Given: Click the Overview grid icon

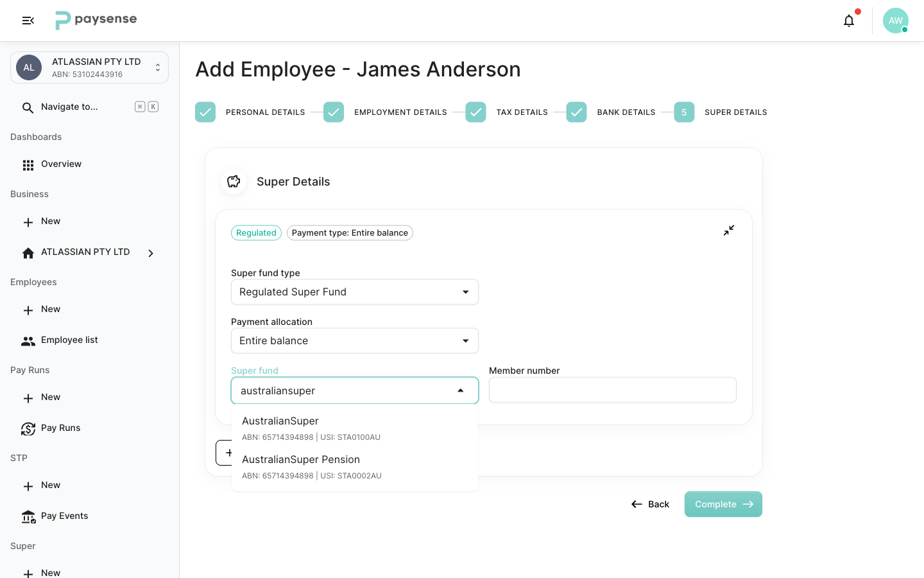Looking at the screenshot, I should click(28, 165).
